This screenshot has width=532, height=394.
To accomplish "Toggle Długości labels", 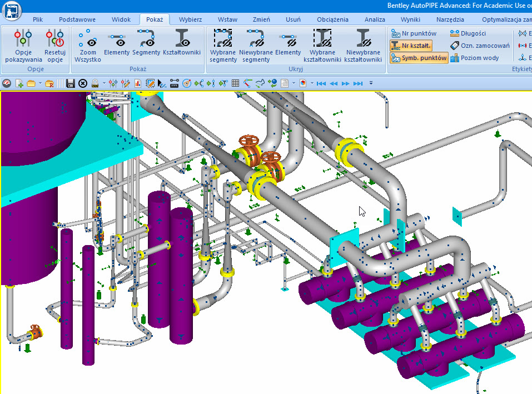I will click(468, 33).
